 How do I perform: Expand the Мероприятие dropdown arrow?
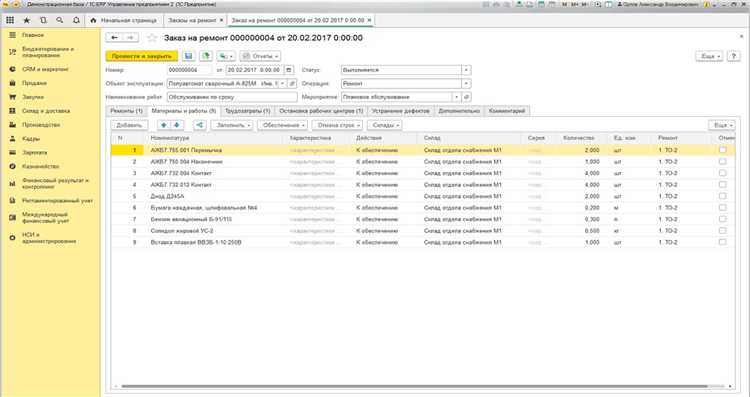[457, 97]
